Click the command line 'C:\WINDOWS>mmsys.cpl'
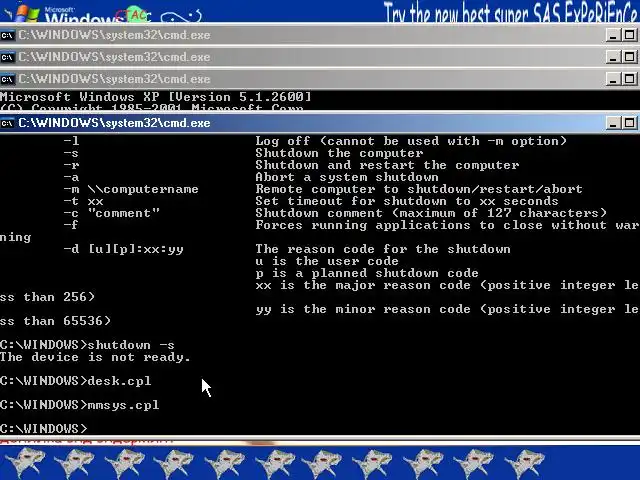Viewport: 640px width, 480px height. [x=80, y=405]
